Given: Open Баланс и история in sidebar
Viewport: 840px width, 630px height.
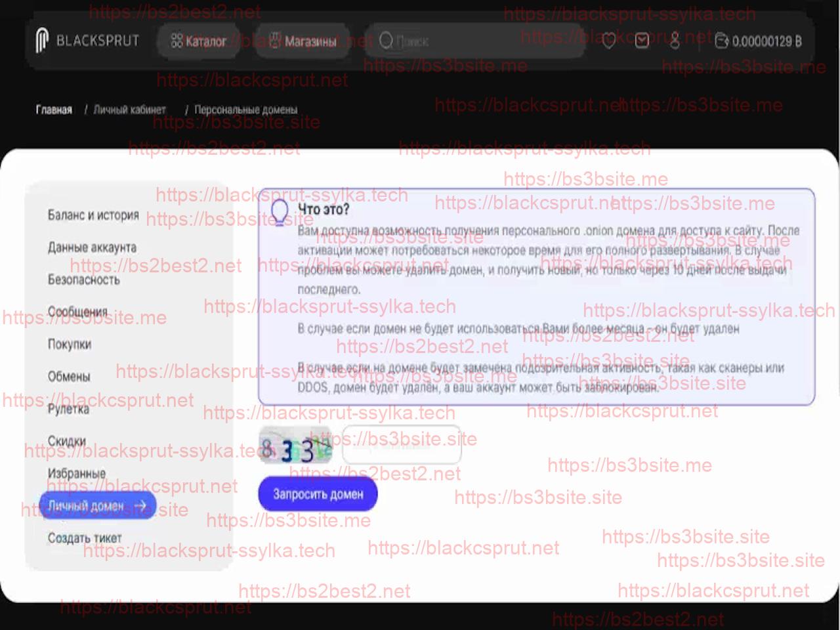Looking at the screenshot, I should pyautogui.click(x=93, y=215).
